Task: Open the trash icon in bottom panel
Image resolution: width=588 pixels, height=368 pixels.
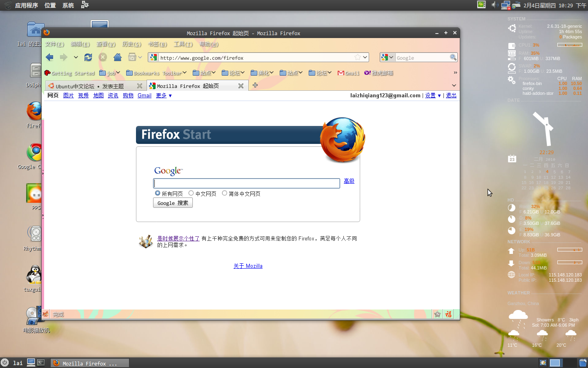Action: click(583, 363)
